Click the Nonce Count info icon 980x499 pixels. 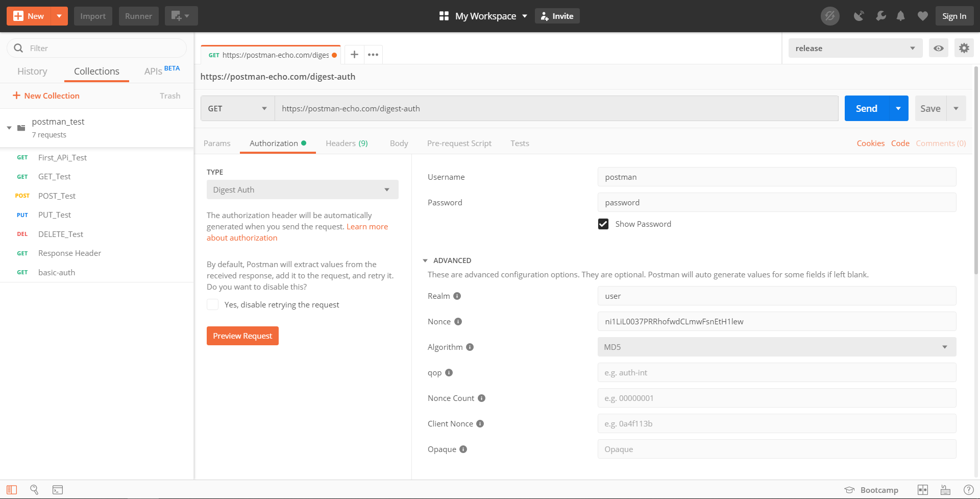[x=481, y=398]
